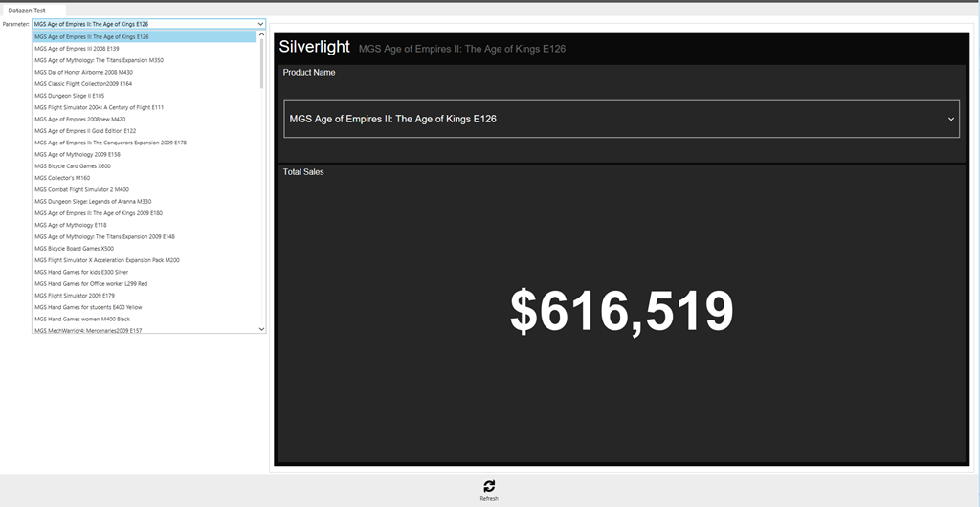Click the Silverlight dashboard title
980x507 pixels.
pyautogui.click(x=314, y=47)
